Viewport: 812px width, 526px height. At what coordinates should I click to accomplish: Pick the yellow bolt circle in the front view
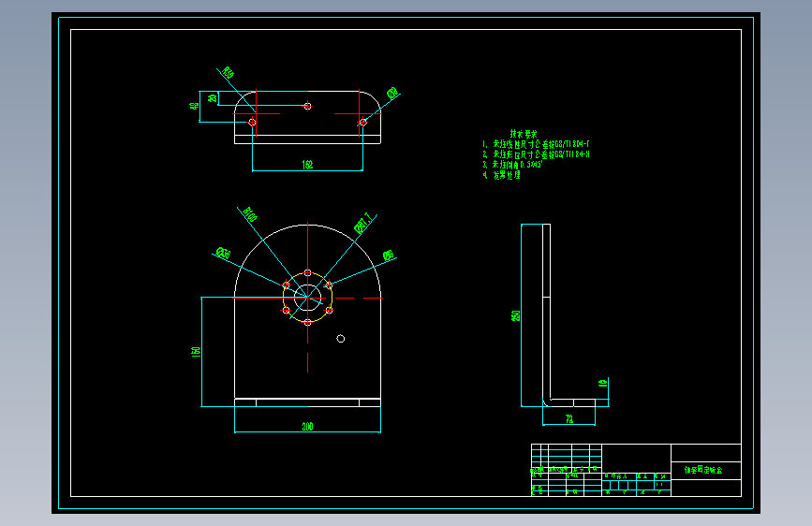pos(307,298)
